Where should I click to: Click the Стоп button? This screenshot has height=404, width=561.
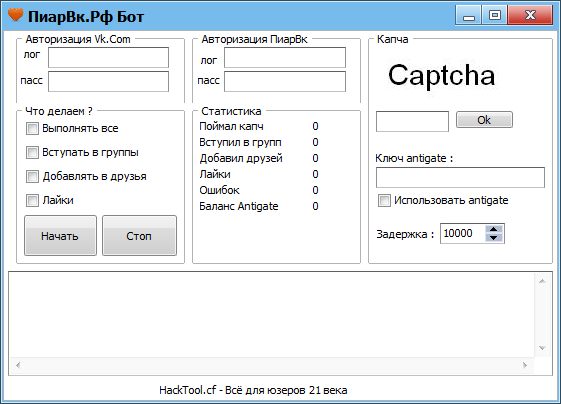(x=140, y=235)
